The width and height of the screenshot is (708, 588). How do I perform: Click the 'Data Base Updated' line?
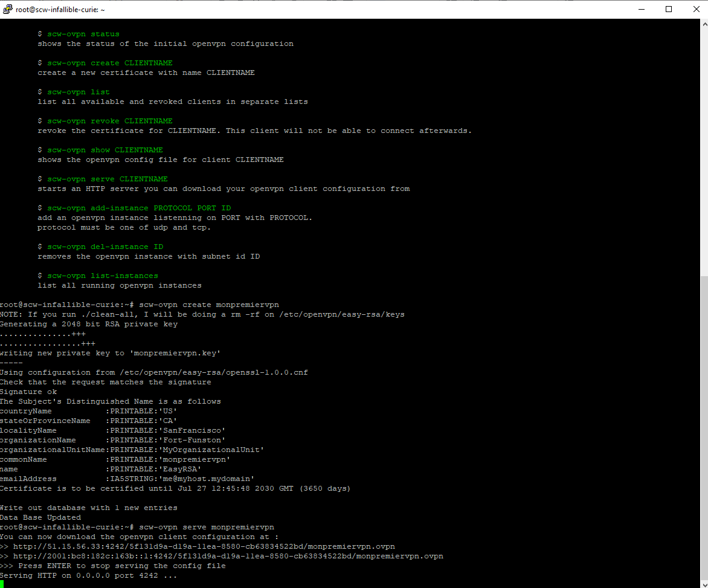(x=40, y=517)
